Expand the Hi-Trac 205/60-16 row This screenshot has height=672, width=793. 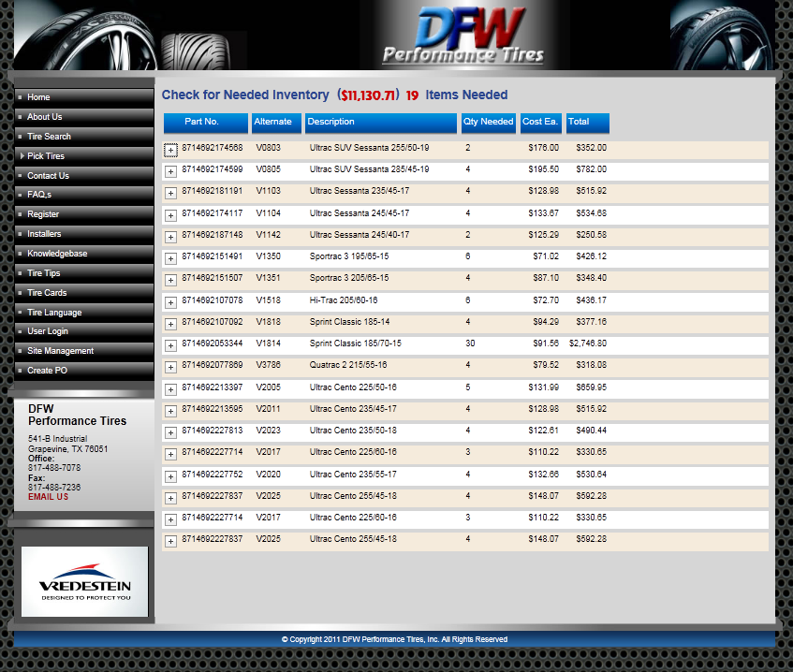[170, 303]
